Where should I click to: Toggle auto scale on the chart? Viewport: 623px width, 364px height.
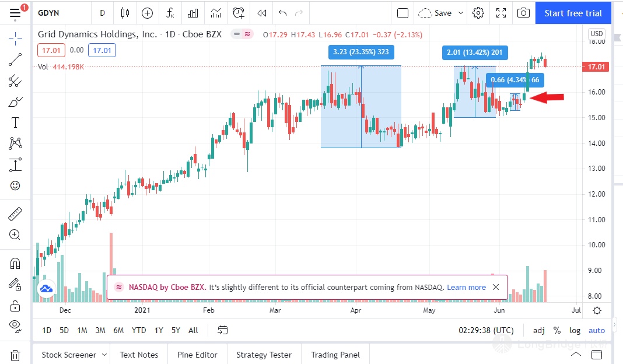[x=597, y=330]
